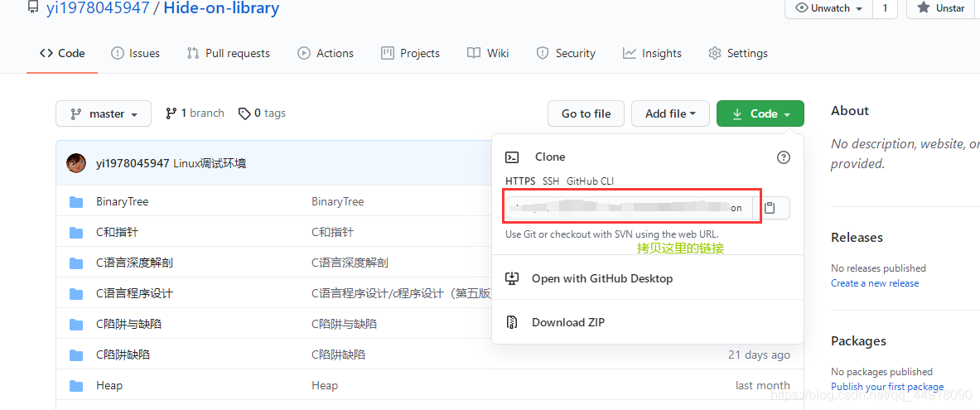This screenshot has height=410, width=980.
Task: Open the C语言程序设计 folder
Action: click(134, 294)
